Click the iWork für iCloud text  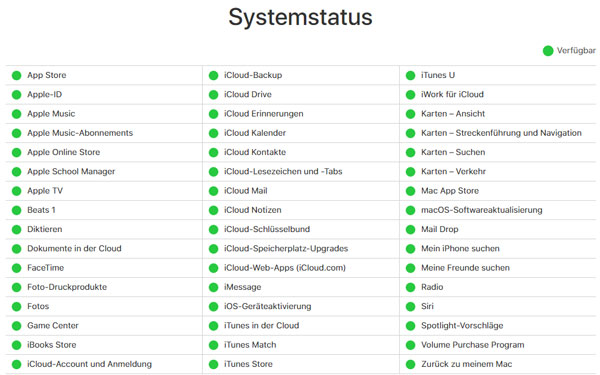coord(452,94)
